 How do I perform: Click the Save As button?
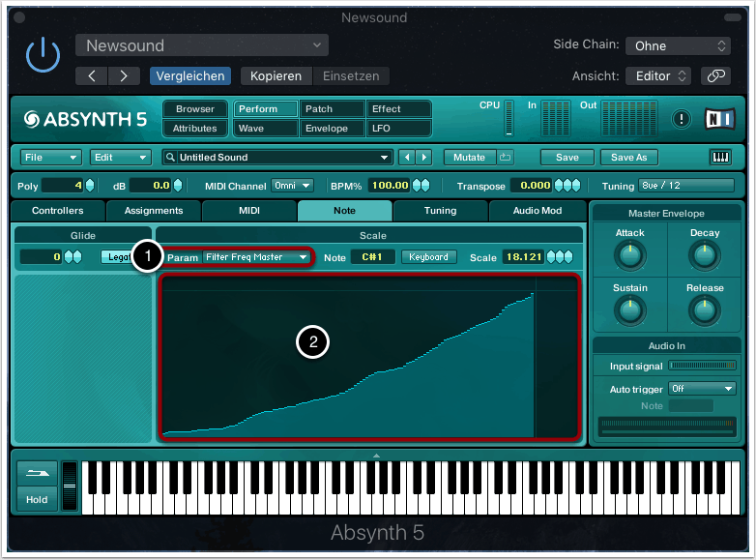coord(628,157)
